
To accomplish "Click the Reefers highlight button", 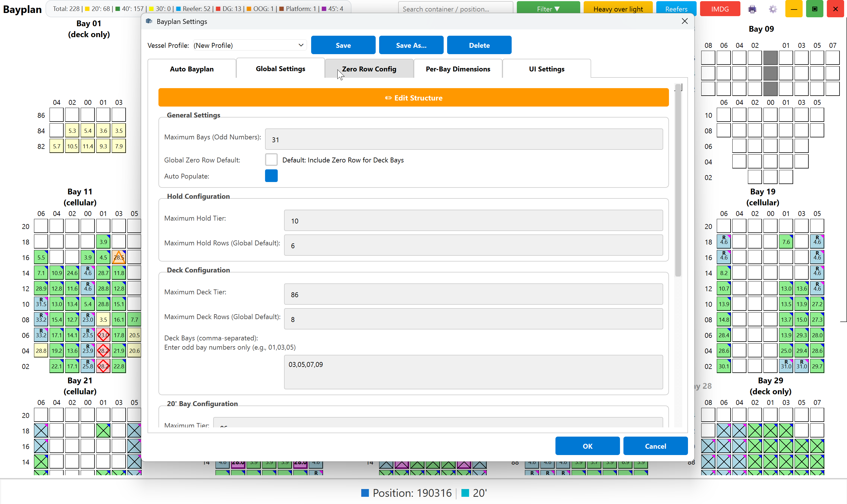I will [676, 9].
